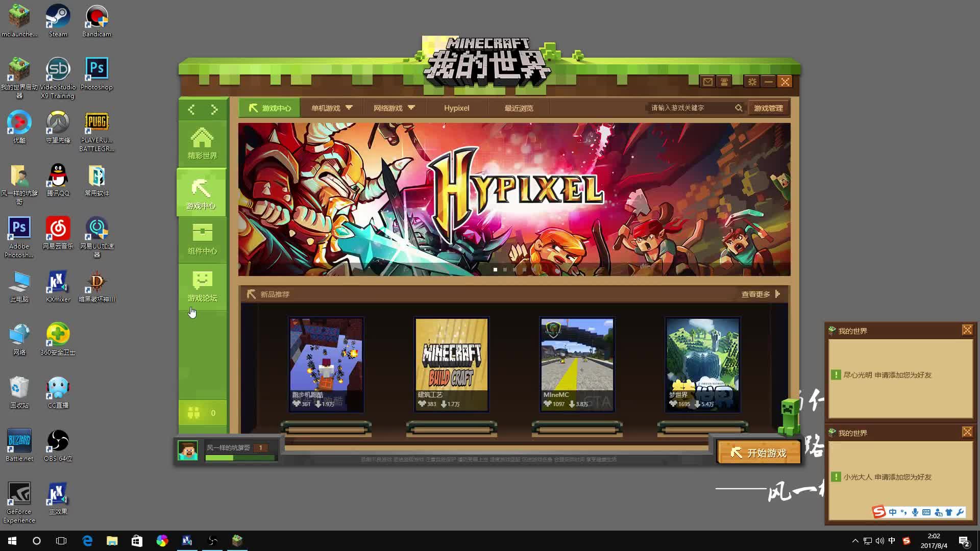Open Windows Start menu
This screenshot has height=551, width=980.
click(12, 541)
